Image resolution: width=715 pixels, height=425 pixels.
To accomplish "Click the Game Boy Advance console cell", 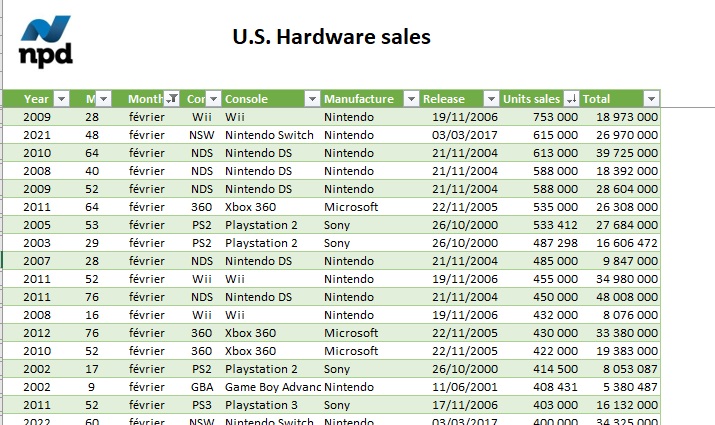I will [x=272, y=387].
